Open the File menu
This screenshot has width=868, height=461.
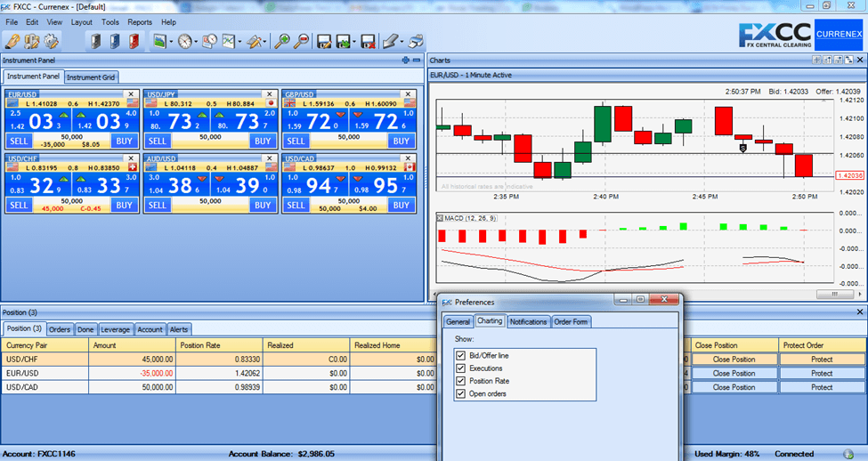coord(12,22)
